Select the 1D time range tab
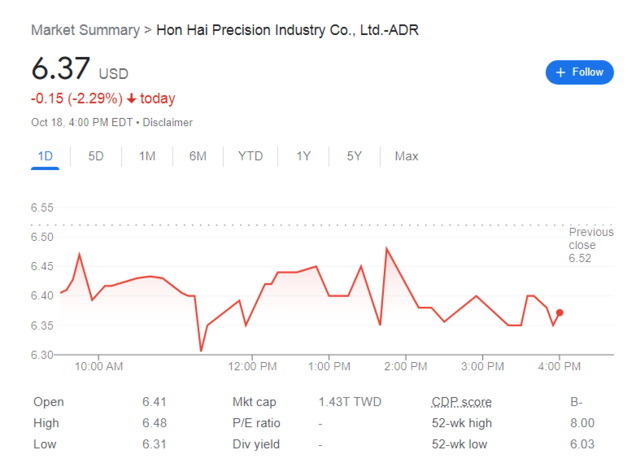Image resolution: width=640 pixels, height=463 pixels. tap(45, 156)
